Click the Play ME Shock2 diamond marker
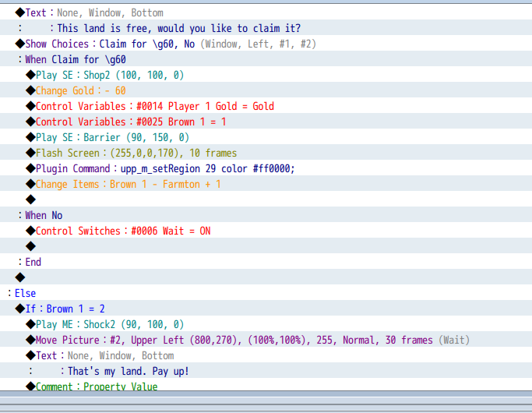 [x=30, y=324]
